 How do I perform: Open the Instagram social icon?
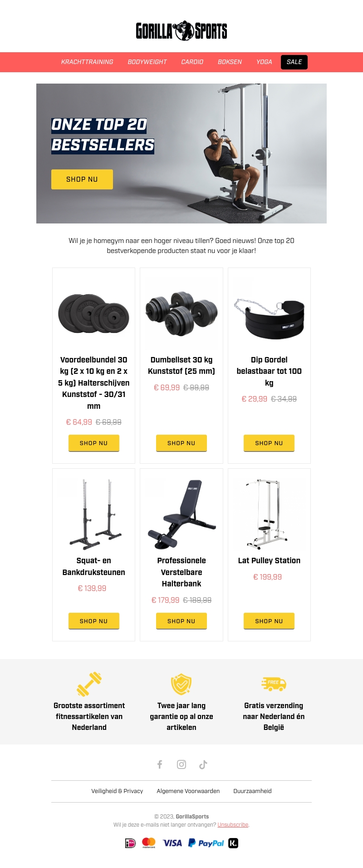(181, 764)
